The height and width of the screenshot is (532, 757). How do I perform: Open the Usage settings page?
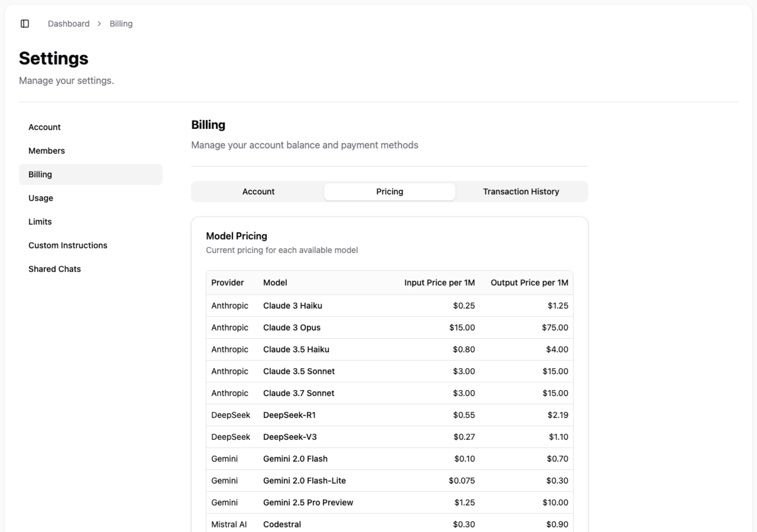(x=91, y=198)
